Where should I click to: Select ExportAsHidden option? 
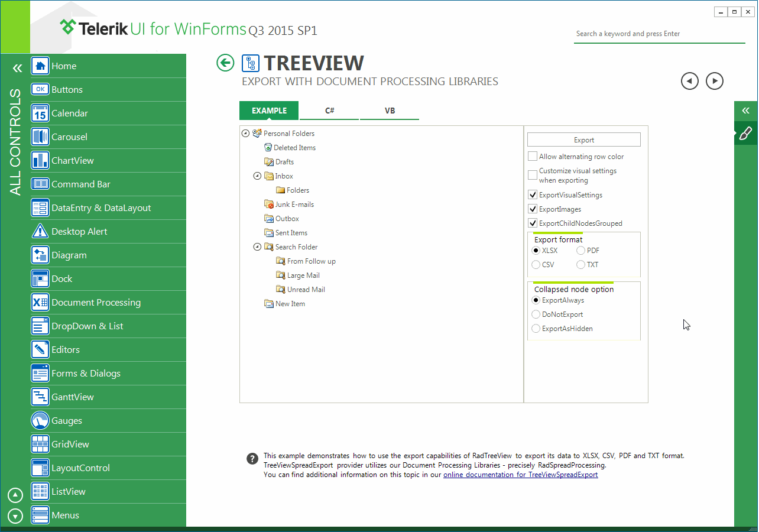pyautogui.click(x=536, y=329)
